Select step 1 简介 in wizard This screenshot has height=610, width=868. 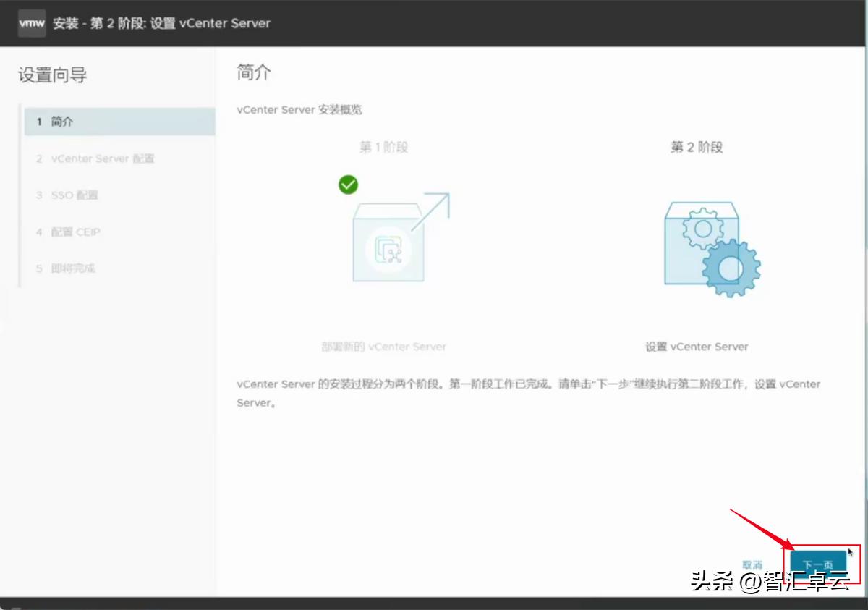tap(119, 122)
